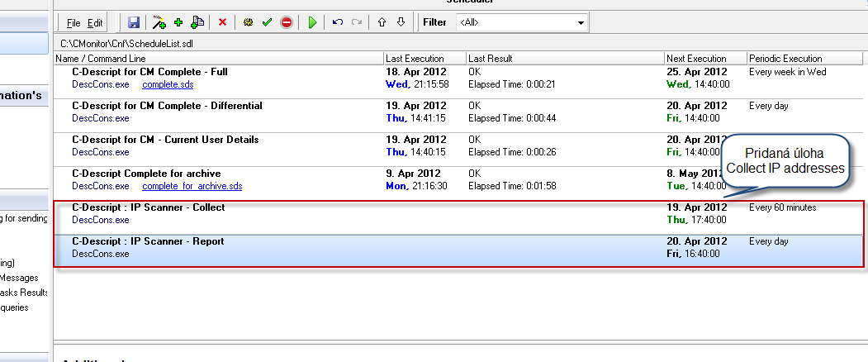Open the Filter <All> dropdown
The image size is (868, 362).
point(521,23)
